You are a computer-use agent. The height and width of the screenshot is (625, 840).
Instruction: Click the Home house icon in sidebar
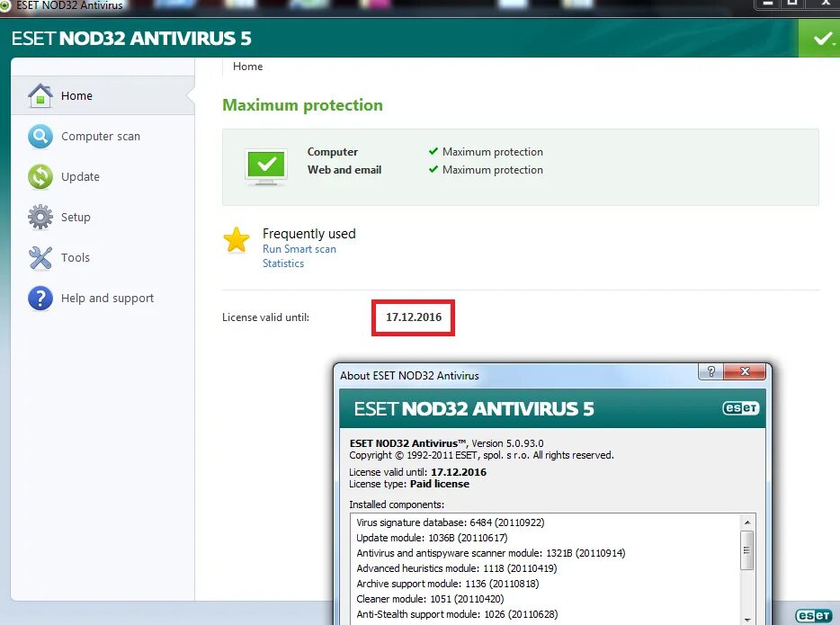pyautogui.click(x=40, y=96)
